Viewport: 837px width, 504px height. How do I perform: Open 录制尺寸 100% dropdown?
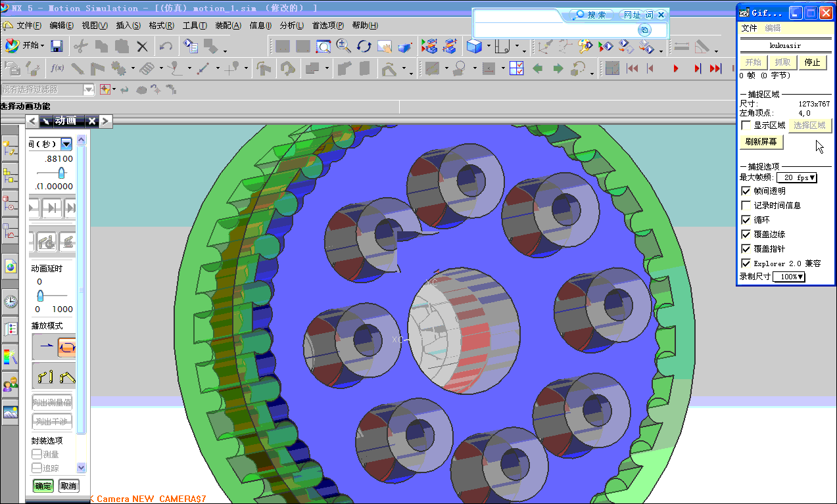click(x=789, y=277)
